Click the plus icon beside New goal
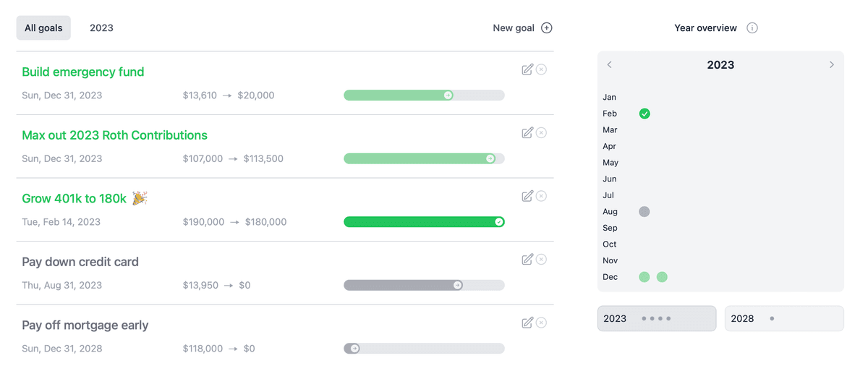The height and width of the screenshot is (379, 868). (x=547, y=28)
